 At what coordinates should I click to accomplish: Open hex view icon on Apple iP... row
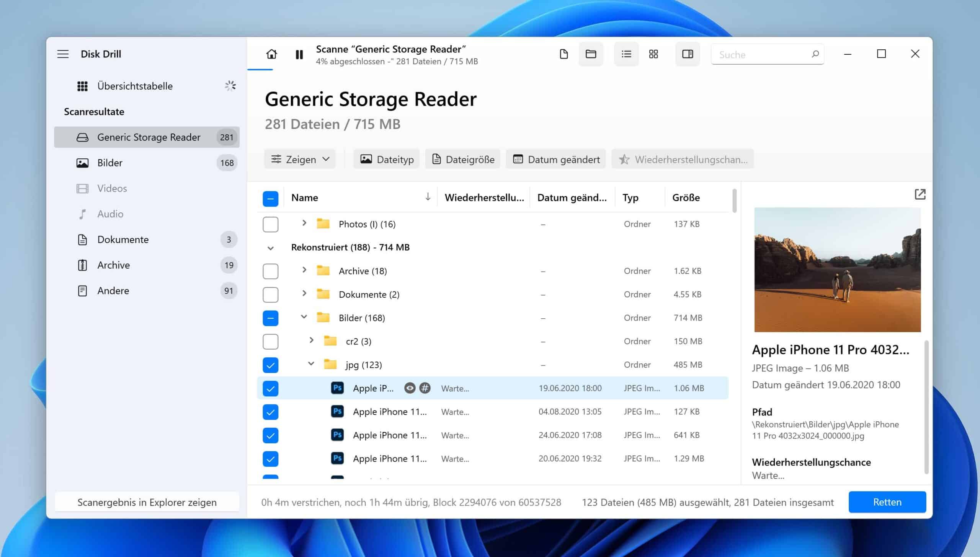tap(425, 388)
